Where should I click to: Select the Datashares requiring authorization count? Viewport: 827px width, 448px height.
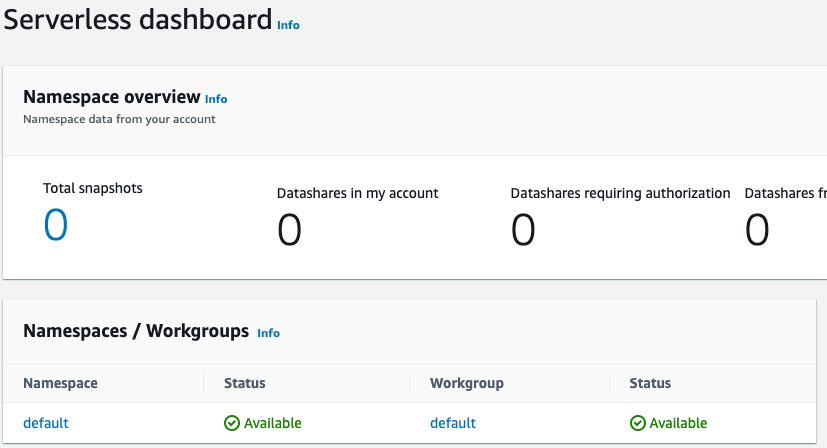523,230
